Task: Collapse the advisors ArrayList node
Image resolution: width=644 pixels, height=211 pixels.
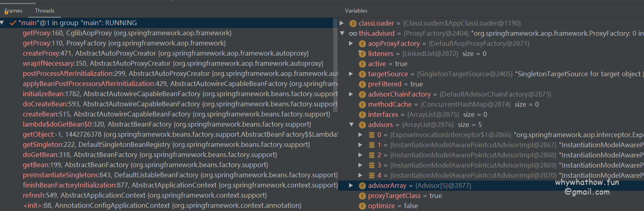Action: point(351,125)
